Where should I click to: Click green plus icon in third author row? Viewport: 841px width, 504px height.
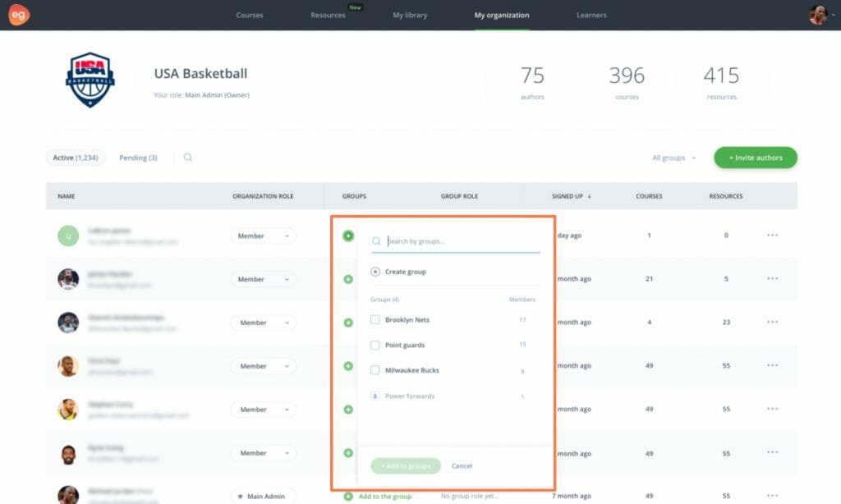[x=348, y=323]
